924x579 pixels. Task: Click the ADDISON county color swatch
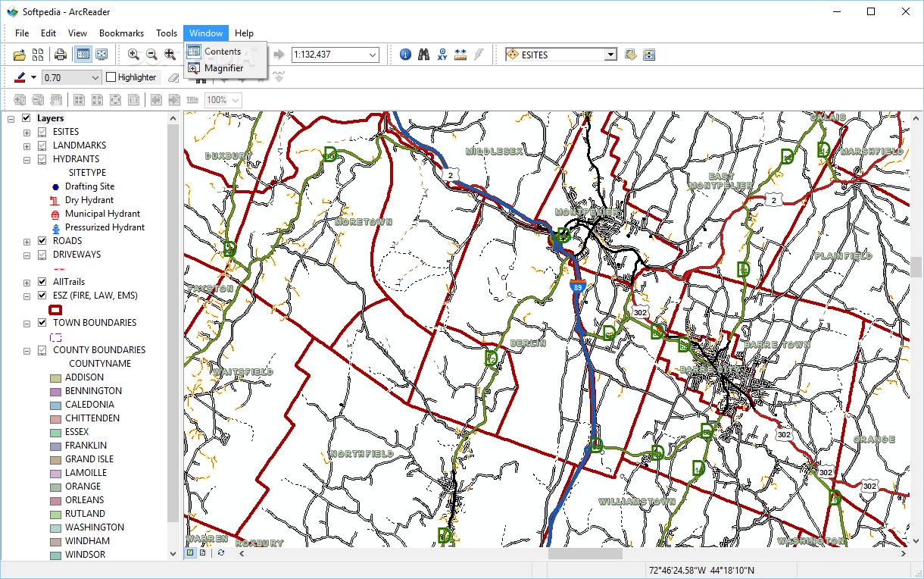(x=55, y=377)
